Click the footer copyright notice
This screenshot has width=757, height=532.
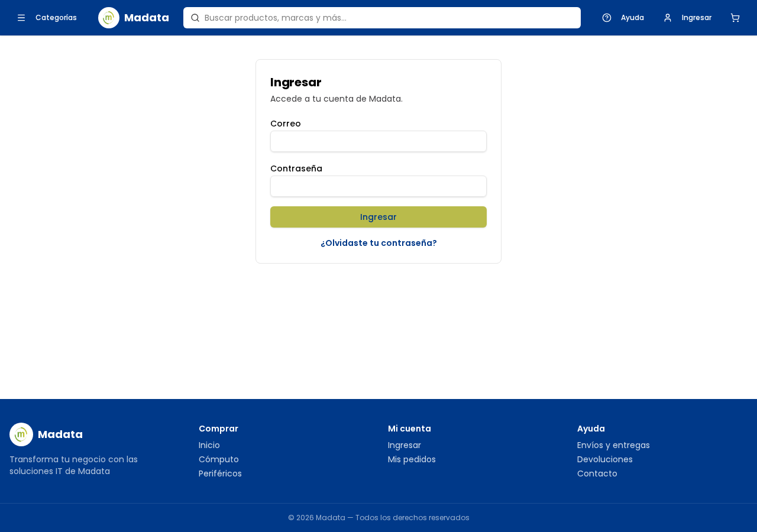coord(378,518)
